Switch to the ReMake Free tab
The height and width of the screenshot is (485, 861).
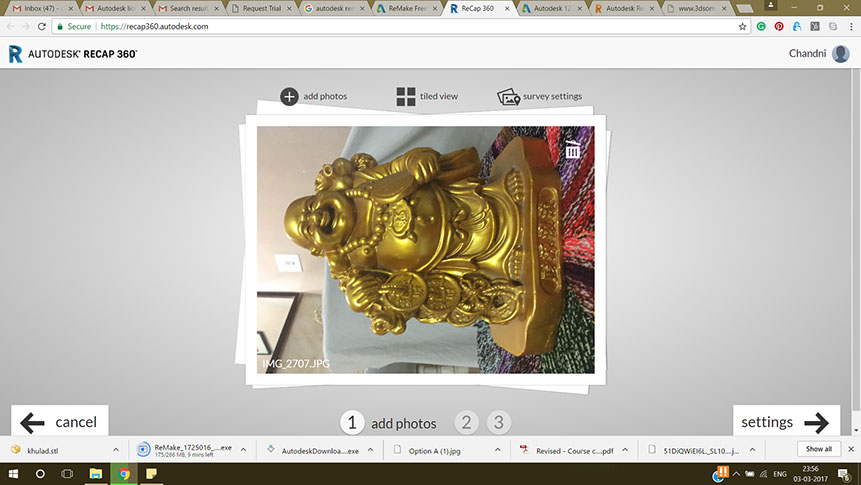pyautogui.click(x=406, y=8)
